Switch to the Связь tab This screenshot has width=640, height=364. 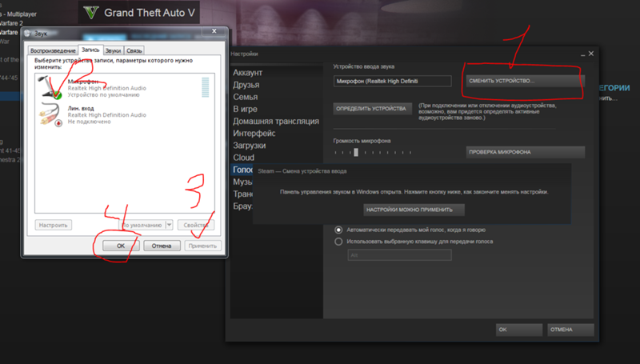pos(134,50)
